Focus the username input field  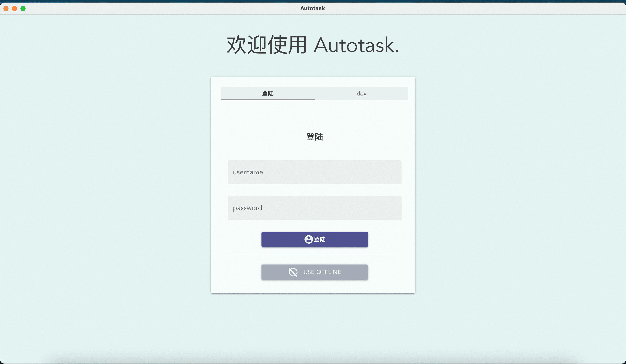tap(314, 172)
